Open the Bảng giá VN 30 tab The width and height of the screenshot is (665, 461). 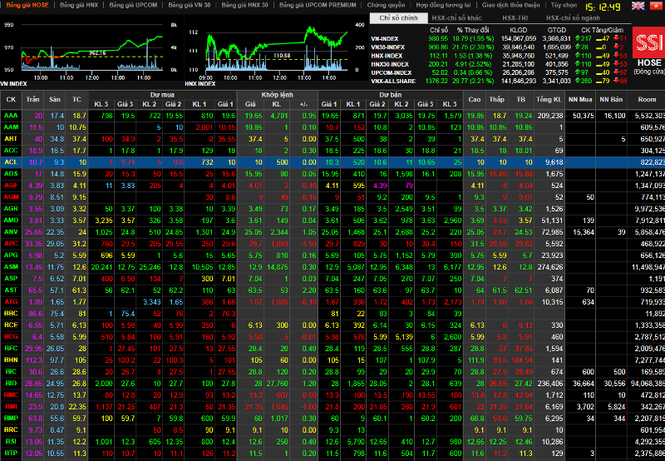click(189, 5)
